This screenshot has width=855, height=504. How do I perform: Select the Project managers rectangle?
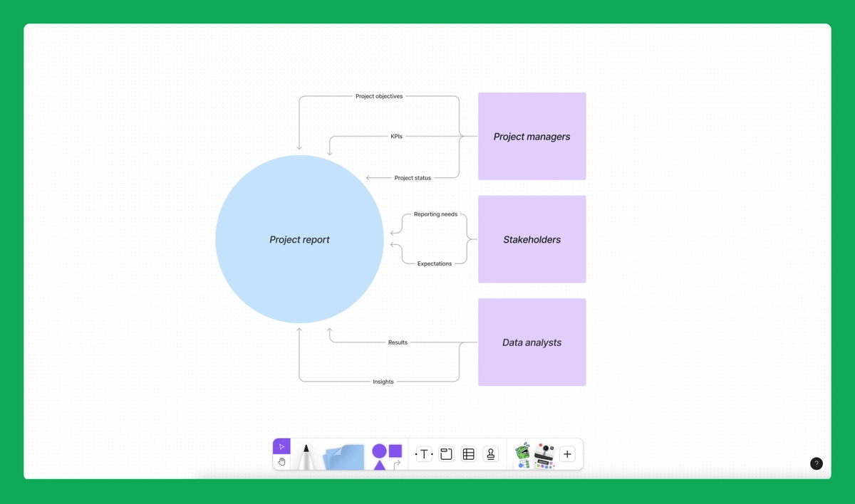click(x=532, y=136)
